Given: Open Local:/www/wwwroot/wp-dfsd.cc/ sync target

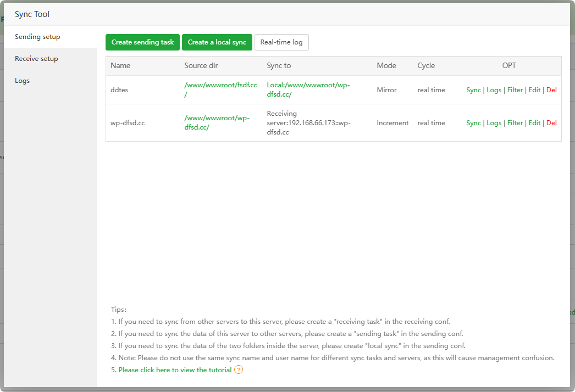Looking at the screenshot, I should coord(308,89).
